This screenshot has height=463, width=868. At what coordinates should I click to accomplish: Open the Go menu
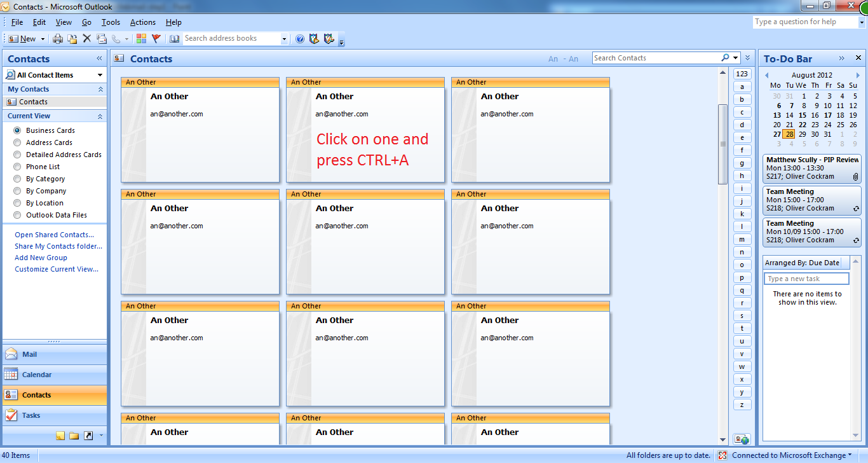tap(86, 22)
